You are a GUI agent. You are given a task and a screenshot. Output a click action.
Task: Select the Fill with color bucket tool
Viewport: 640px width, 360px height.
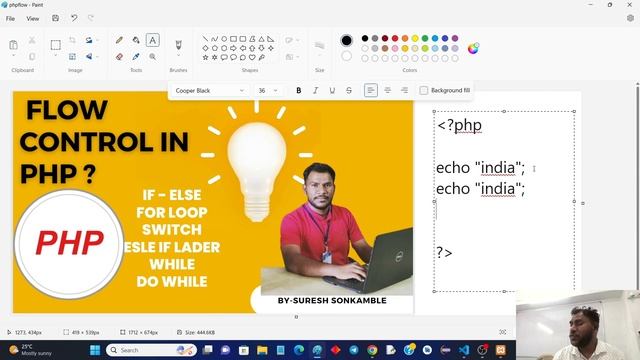(x=136, y=40)
